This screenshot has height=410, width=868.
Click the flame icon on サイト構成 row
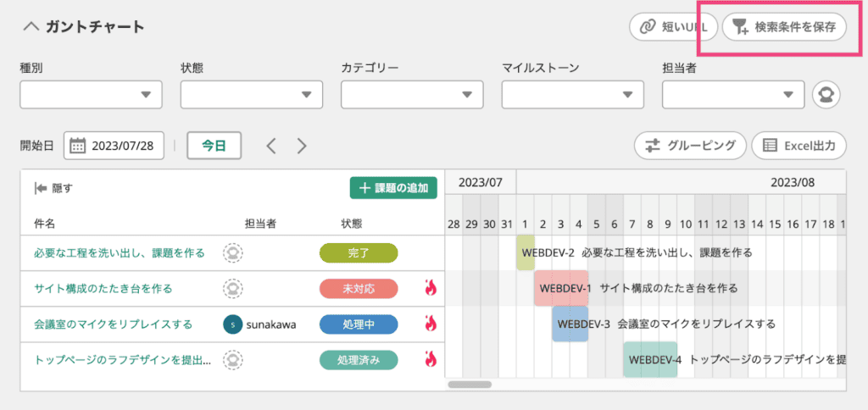(431, 288)
